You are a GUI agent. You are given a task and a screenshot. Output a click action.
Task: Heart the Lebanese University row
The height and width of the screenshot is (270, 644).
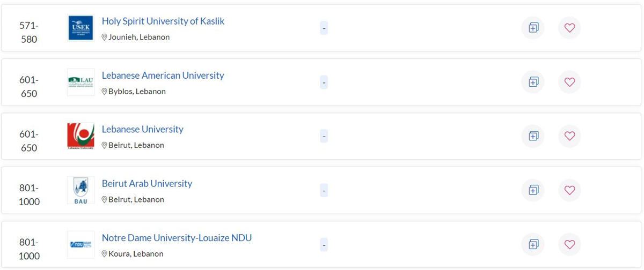coord(569,136)
